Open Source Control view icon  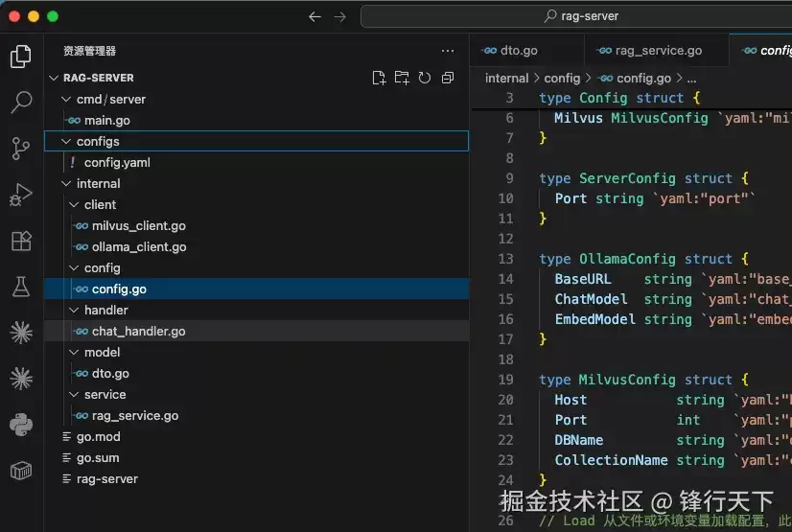click(21, 149)
